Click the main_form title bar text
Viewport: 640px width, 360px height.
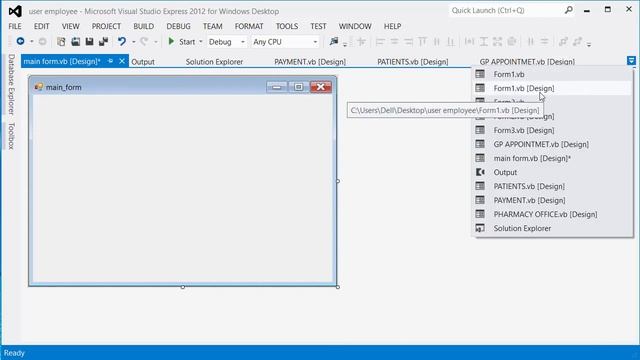pyautogui.click(x=64, y=87)
